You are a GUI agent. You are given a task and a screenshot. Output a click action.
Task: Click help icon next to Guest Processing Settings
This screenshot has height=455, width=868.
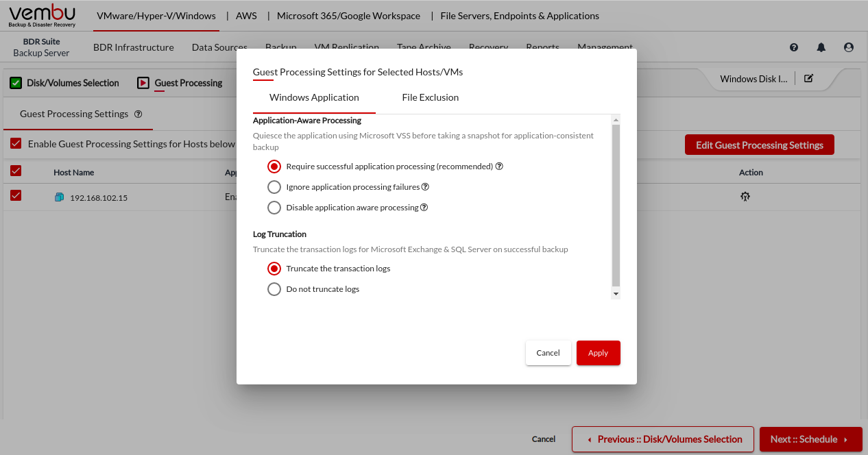[x=138, y=114]
